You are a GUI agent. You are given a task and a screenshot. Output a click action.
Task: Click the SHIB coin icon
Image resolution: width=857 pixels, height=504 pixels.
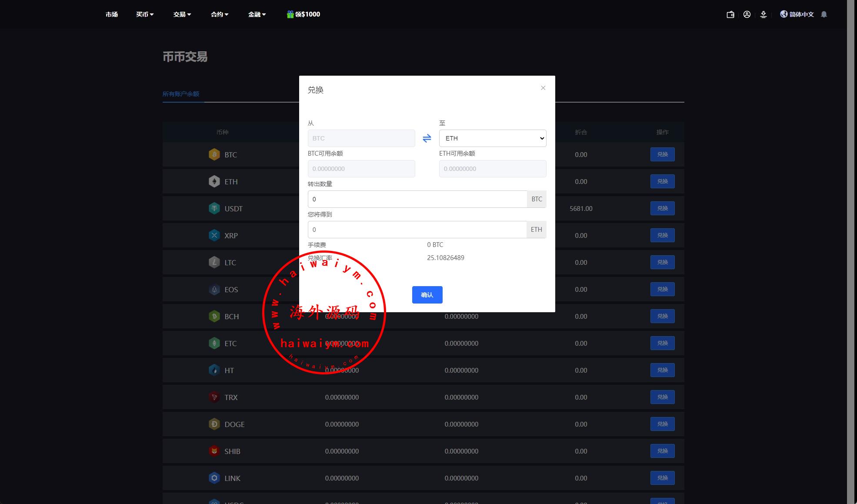click(x=214, y=451)
